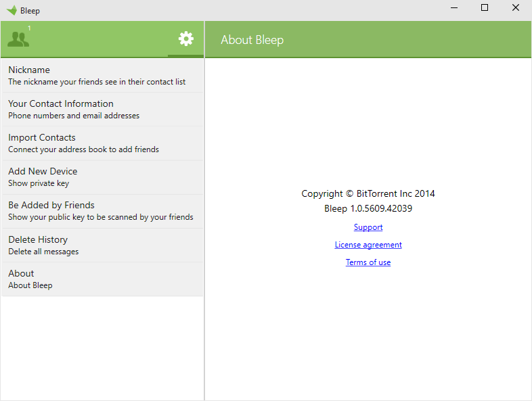
Task: Choose Be Added by Friends
Action: coord(102,211)
